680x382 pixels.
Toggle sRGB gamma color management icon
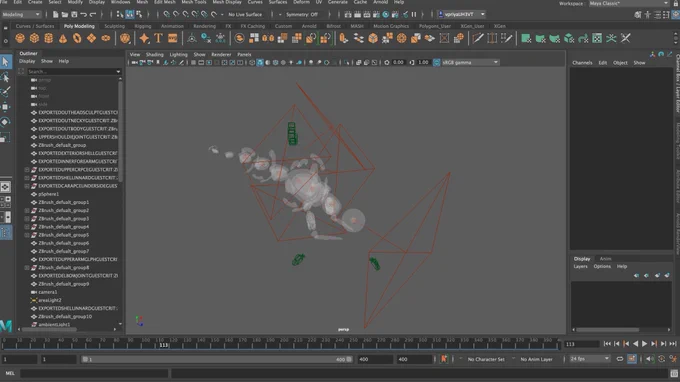pos(437,62)
